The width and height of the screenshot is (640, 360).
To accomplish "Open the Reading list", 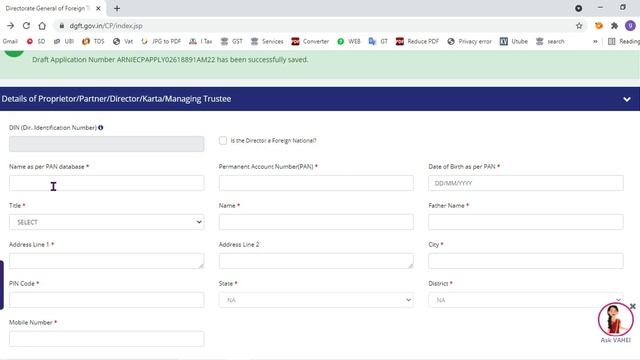I will pyautogui.click(x=624, y=41).
